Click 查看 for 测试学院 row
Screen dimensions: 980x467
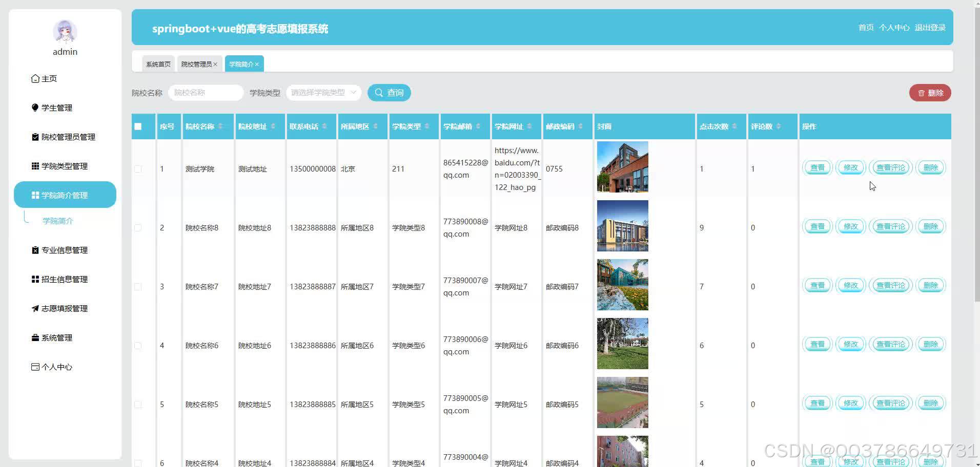tap(818, 167)
